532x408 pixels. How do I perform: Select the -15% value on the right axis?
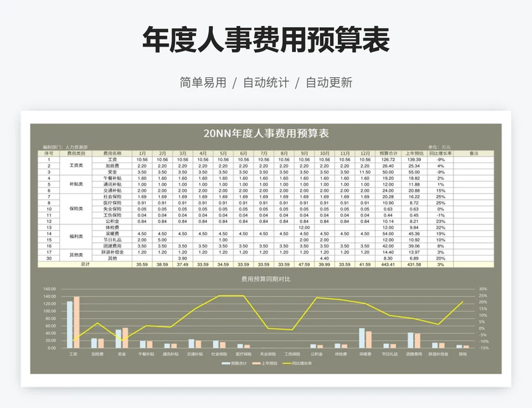click(483, 348)
